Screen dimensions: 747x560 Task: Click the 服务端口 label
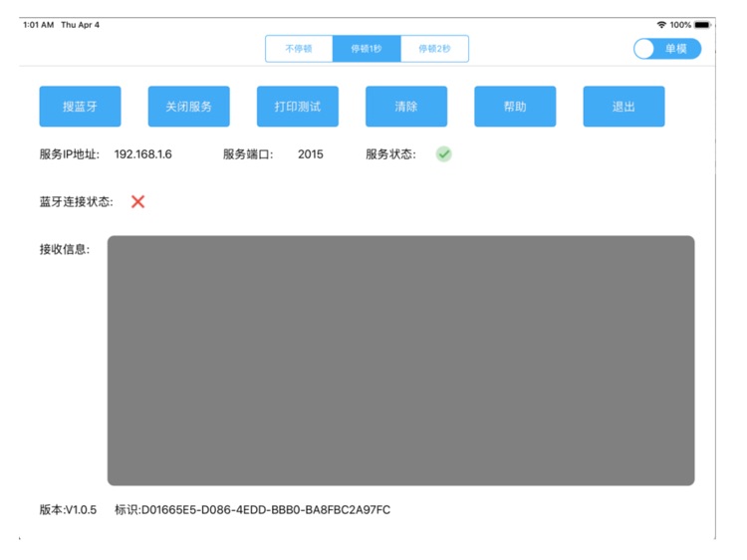click(248, 154)
